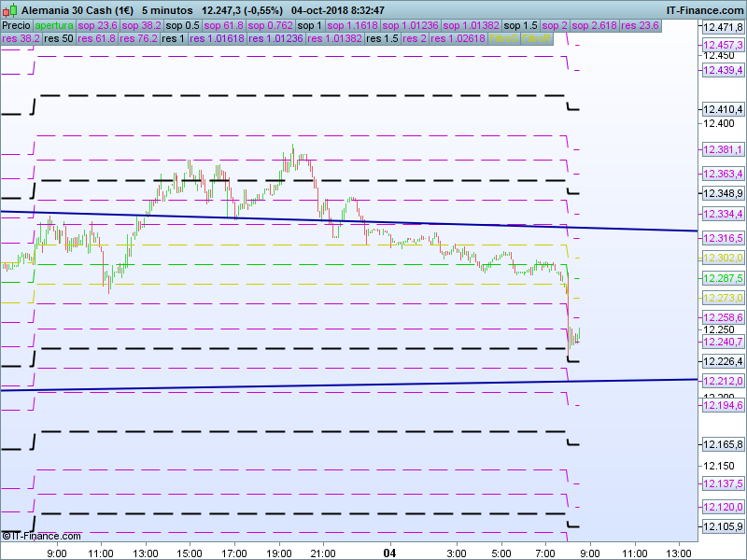This screenshot has width=747, height=560.
Task: Click the 04 date marker on time axis
Action: (x=390, y=553)
